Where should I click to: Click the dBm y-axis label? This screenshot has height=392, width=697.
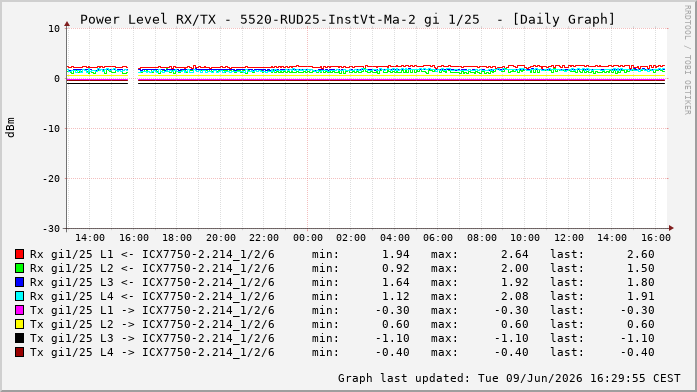click(10, 128)
